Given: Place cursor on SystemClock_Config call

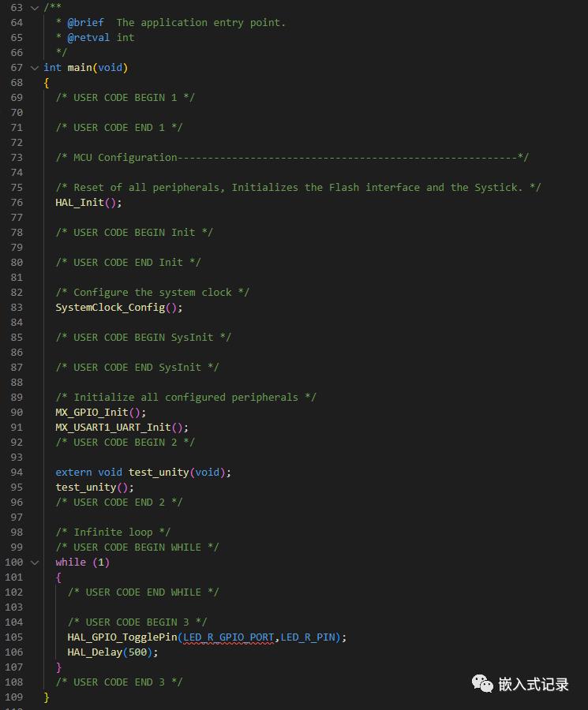Looking at the screenshot, I should point(118,308).
